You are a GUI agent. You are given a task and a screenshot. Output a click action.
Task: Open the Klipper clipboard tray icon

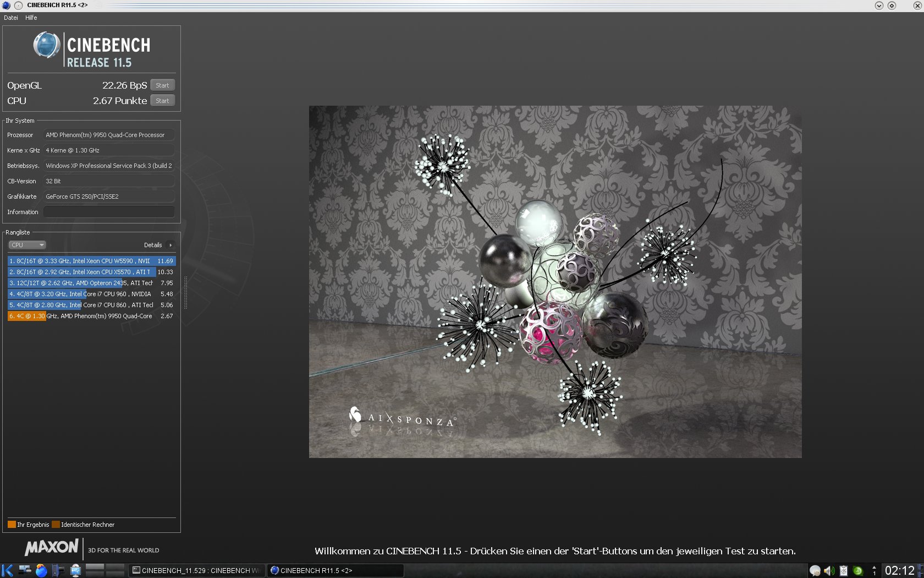tap(843, 571)
